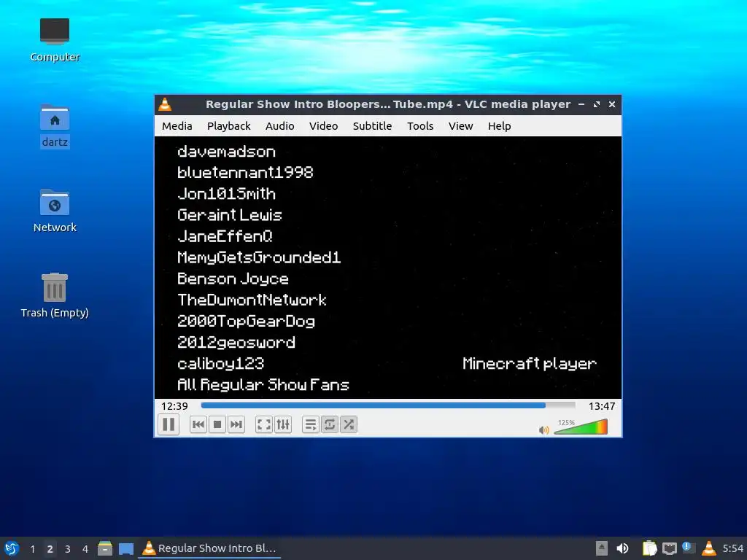Toggle random shuffle playback
The width and height of the screenshot is (747, 560).
(x=348, y=424)
